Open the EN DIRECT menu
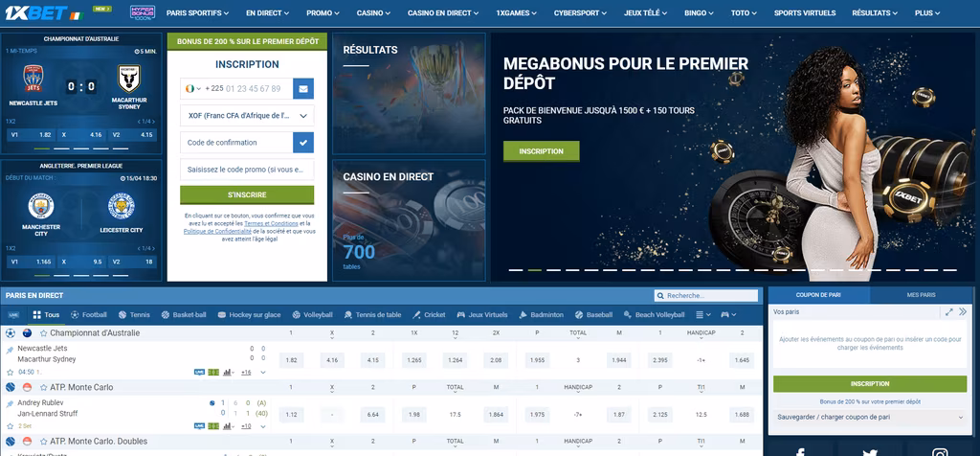This screenshot has height=456, width=980. [268, 12]
